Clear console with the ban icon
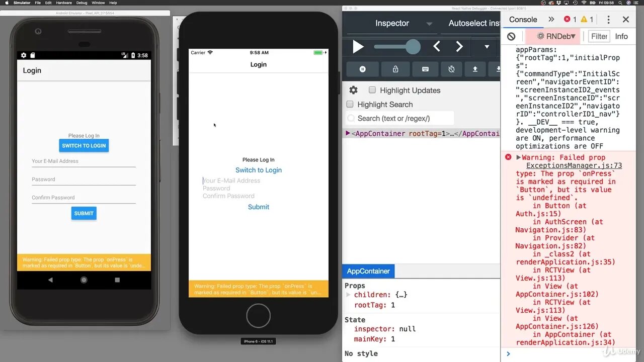 [x=511, y=36]
